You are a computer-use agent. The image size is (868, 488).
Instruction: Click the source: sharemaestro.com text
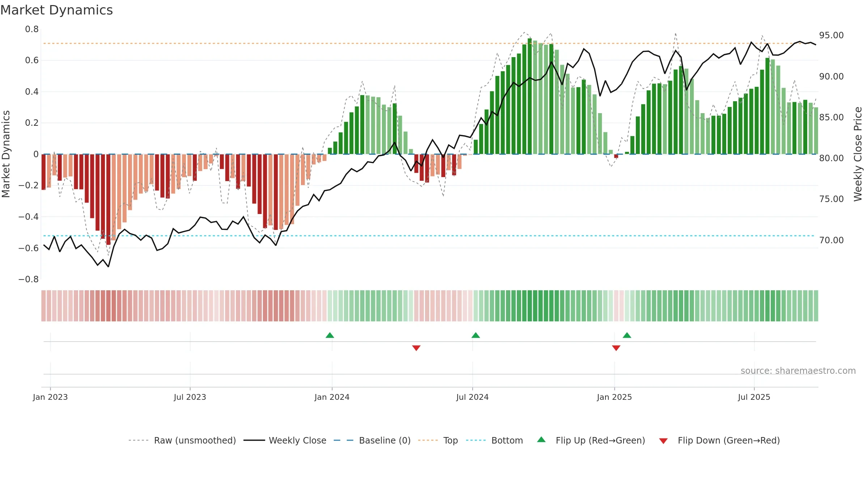[x=798, y=371]
